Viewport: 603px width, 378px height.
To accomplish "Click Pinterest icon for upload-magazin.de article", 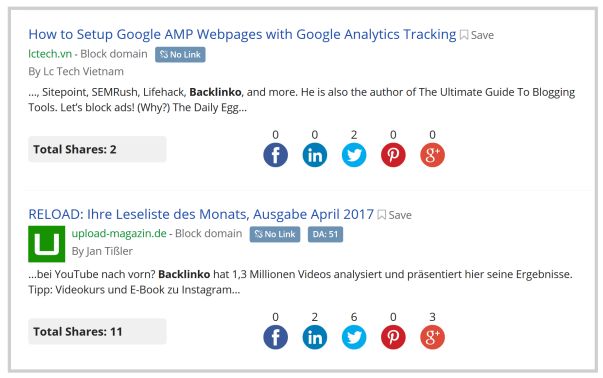I will [x=393, y=337].
